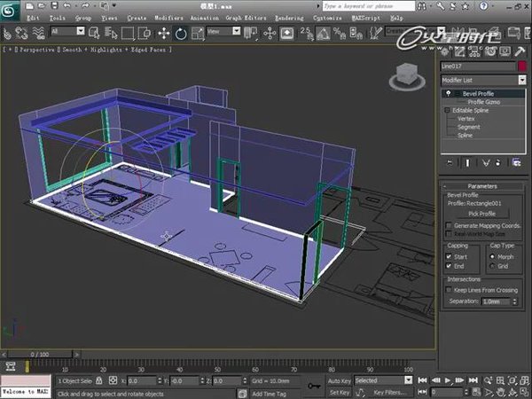Click the Show End Result toggle icon
The height and width of the screenshot is (399, 532).
468,162
